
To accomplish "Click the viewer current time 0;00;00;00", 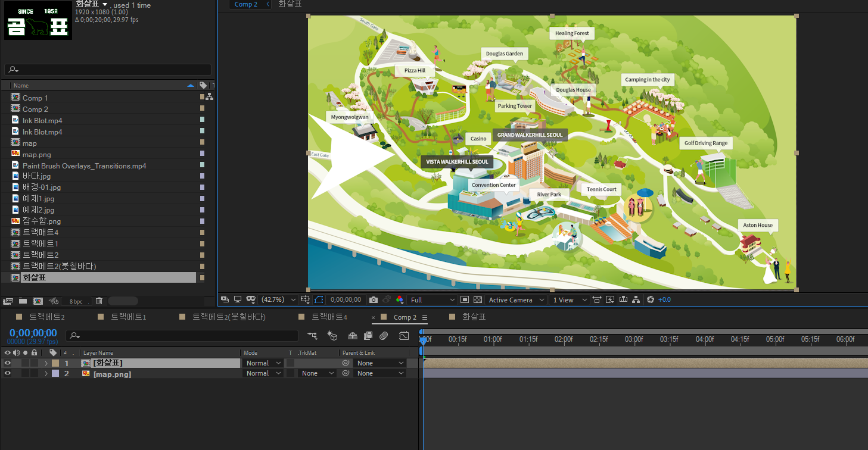I will [346, 300].
